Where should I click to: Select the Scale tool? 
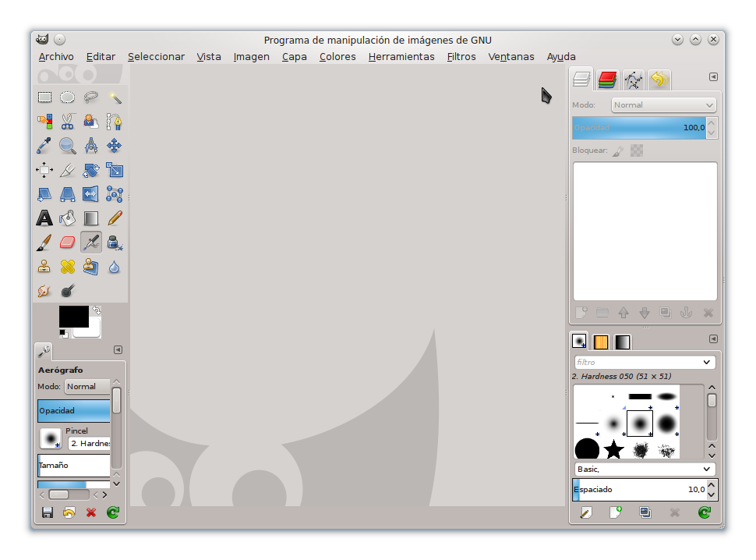point(115,170)
